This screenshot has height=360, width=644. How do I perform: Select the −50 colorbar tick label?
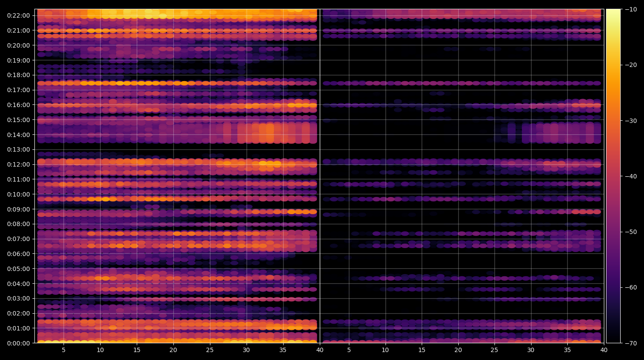pyautogui.click(x=631, y=232)
